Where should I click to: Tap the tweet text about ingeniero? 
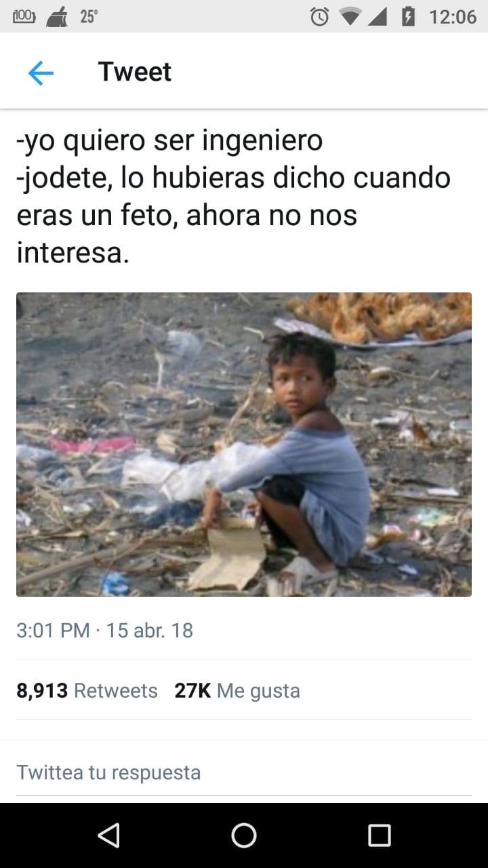click(x=234, y=197)
